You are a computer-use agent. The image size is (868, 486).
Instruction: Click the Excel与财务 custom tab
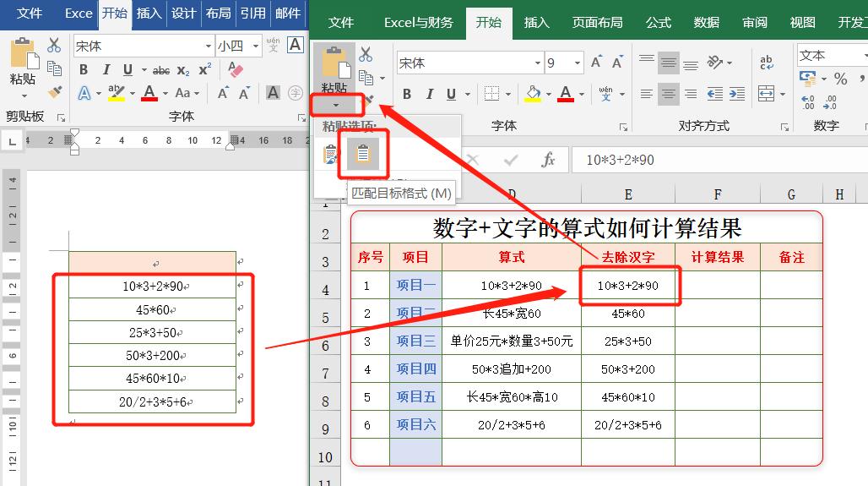pos(419,23)
